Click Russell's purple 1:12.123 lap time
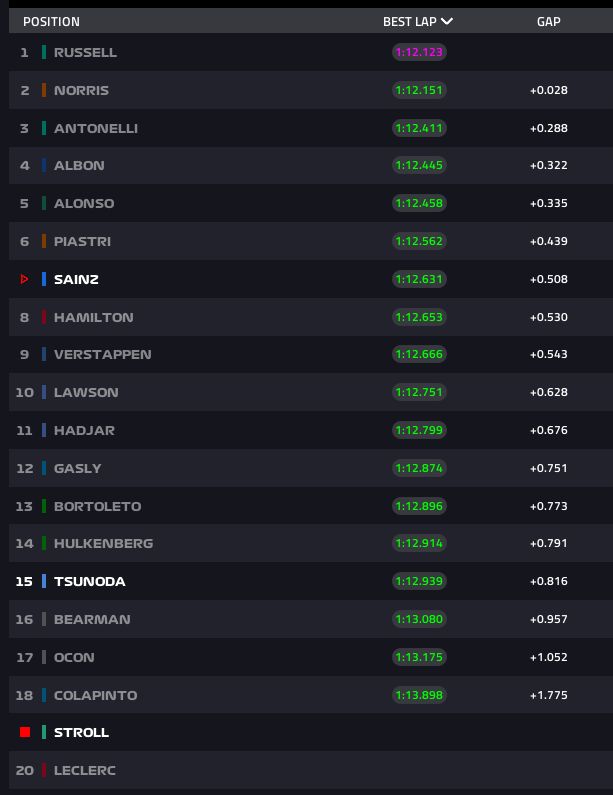The width and height of the screenshot is (613, 795). [x=419, y=52]
